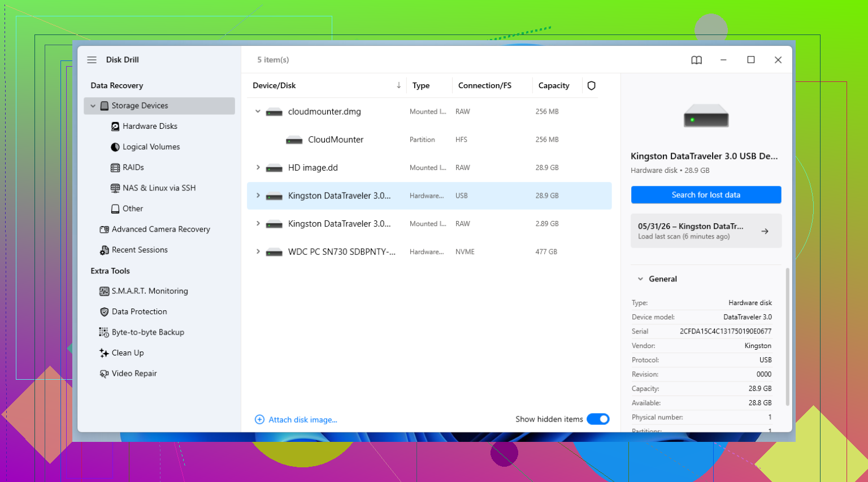Open the hamburger menu beside Disk Drill
The width and height of the screenshot is (868, 482).
pyautogui.click(x=92, y=60)
